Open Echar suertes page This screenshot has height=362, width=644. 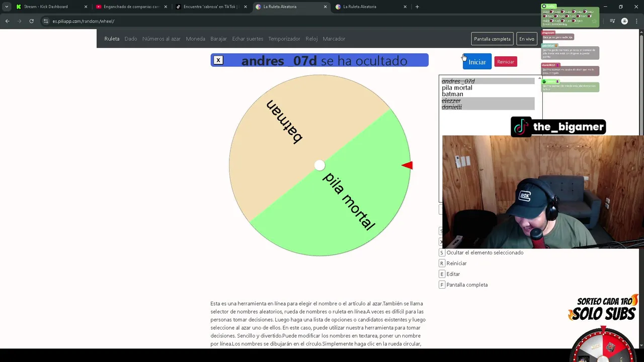click(x=248, y=39)
